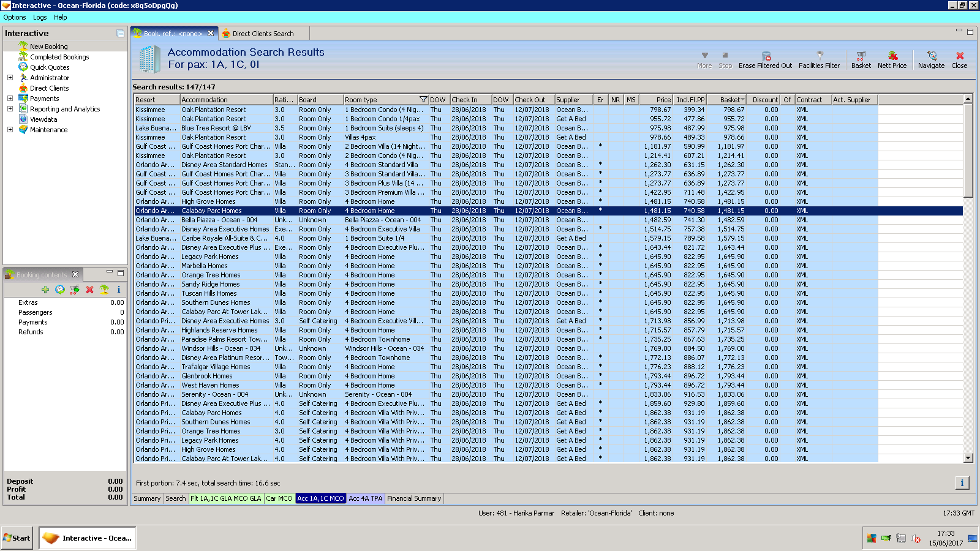Click the Navigate compass icon

click(x=931, y=56)
